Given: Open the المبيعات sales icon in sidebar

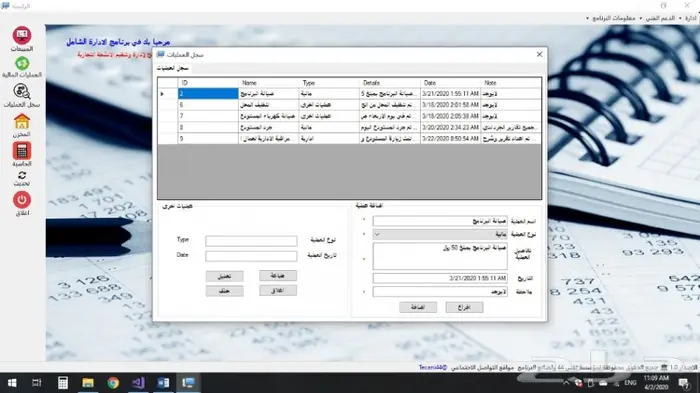Looking at the screenshot, I should (21, 36).
